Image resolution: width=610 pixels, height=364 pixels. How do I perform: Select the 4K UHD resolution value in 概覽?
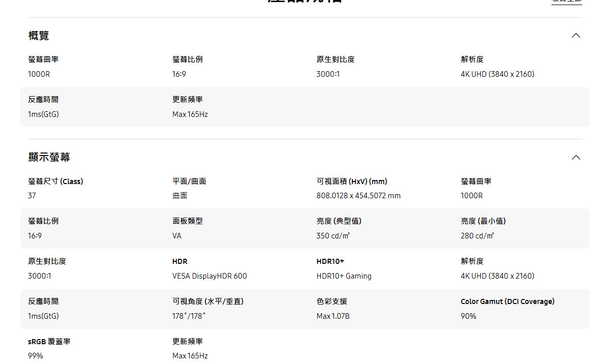[497, 74]
